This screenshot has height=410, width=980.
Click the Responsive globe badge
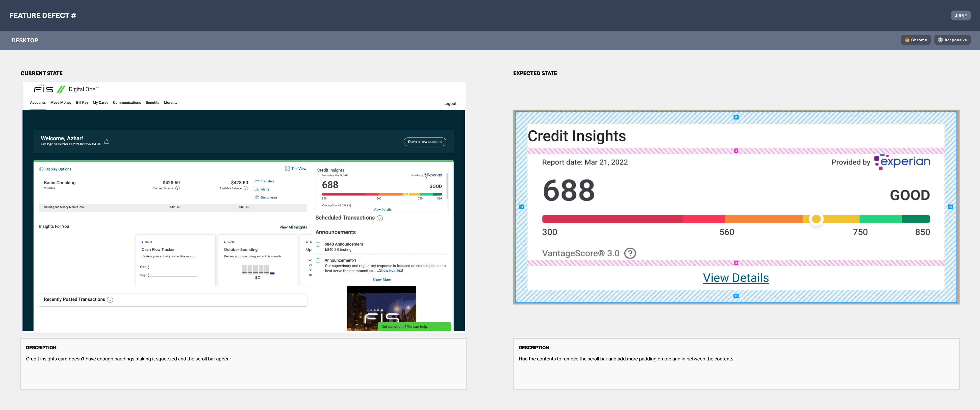click(952, 40)
